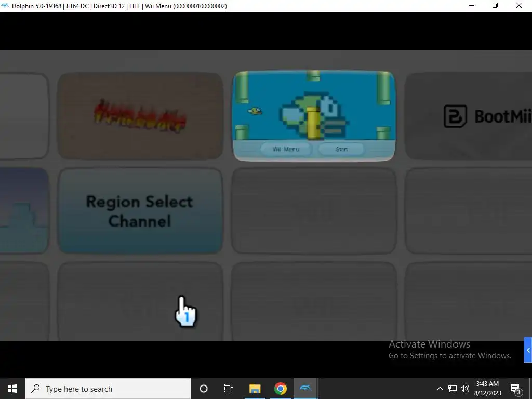
Task: Restore down the Dolphin window
Action: tap(495, 6)
